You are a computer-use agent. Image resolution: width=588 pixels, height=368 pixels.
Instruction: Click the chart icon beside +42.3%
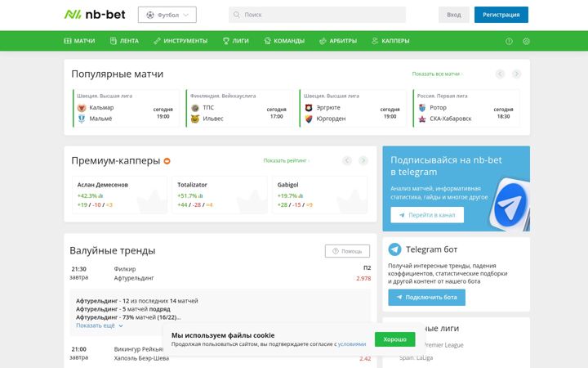[x=100, y=196]
